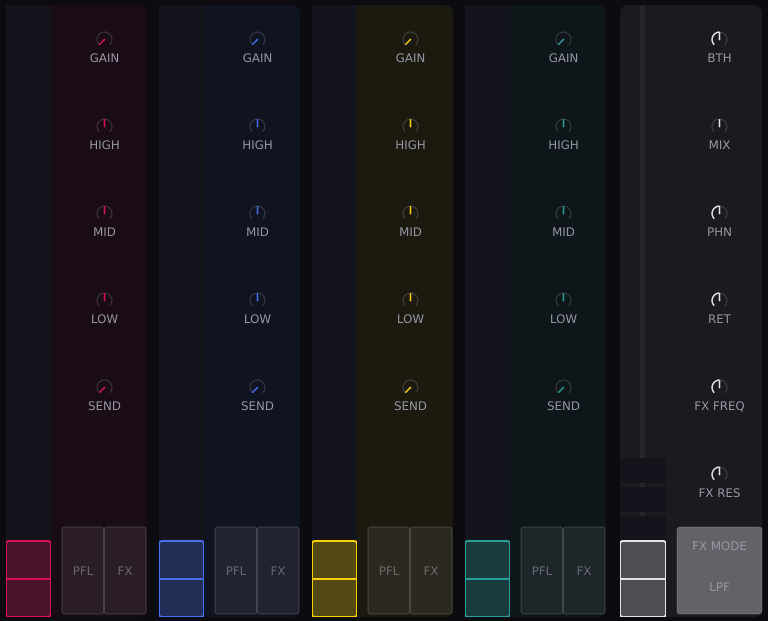
Task: Click the teal channel SEND knob
Action: click(563, 387)
